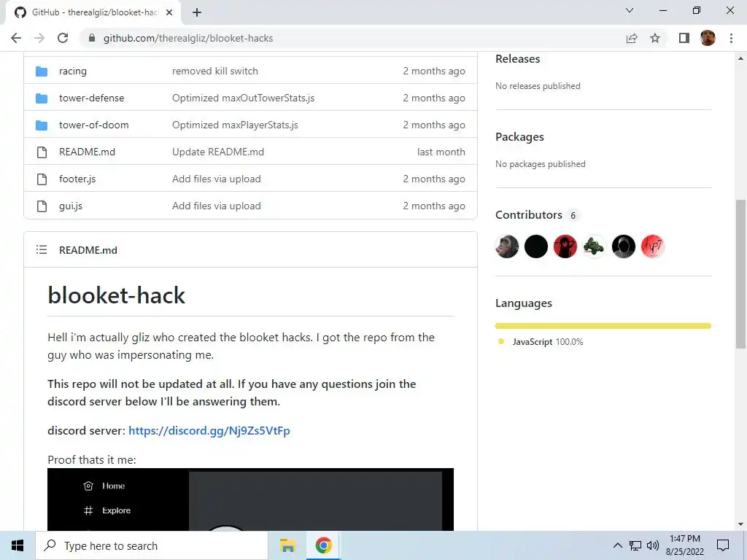
Task: Open the notification center
Action: coord(723,545)
